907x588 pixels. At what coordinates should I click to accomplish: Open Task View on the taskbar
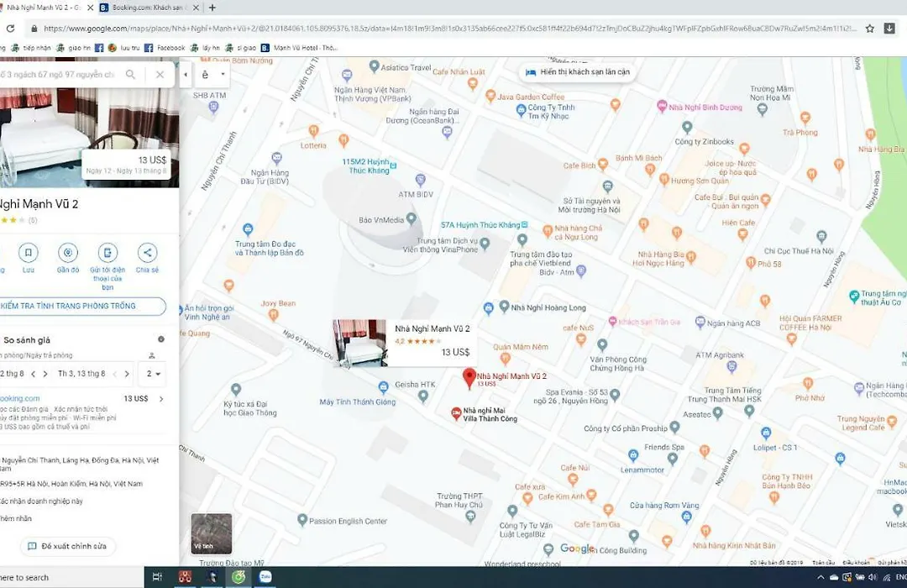(157, 577)
